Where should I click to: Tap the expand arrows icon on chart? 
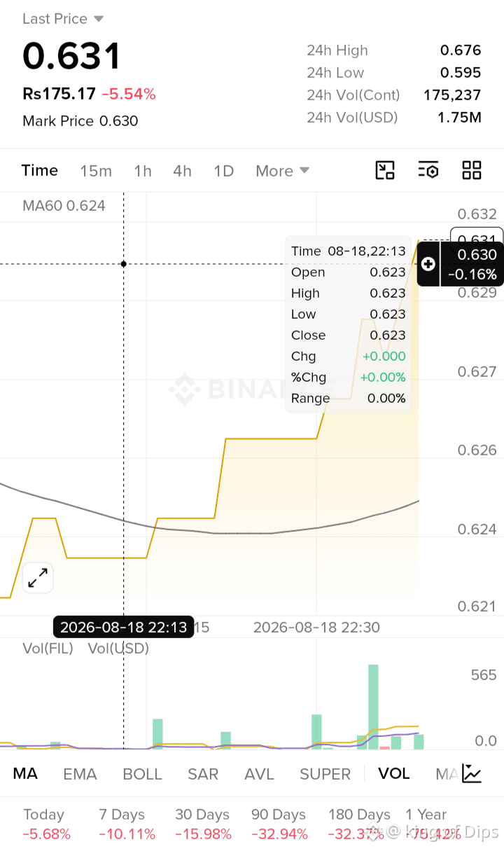coord(37,579)
